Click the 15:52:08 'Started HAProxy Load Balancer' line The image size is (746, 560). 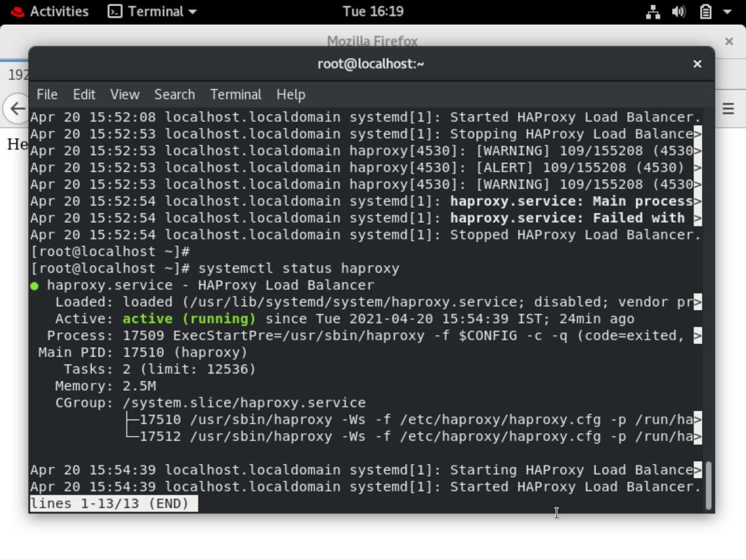click(x=366, y=117)
